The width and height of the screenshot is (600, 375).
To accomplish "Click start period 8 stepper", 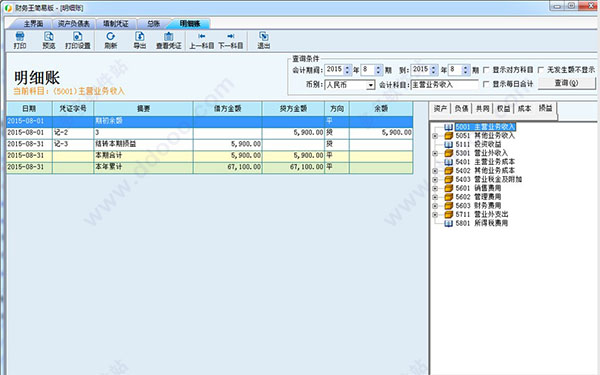I will [x=378, y=70].
